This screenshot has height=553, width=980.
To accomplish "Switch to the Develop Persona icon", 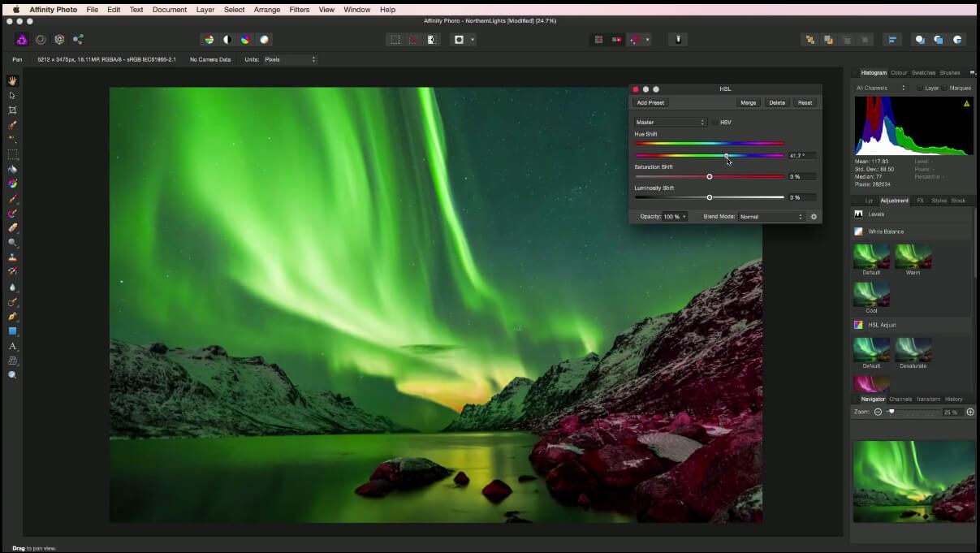I will 59,39.
